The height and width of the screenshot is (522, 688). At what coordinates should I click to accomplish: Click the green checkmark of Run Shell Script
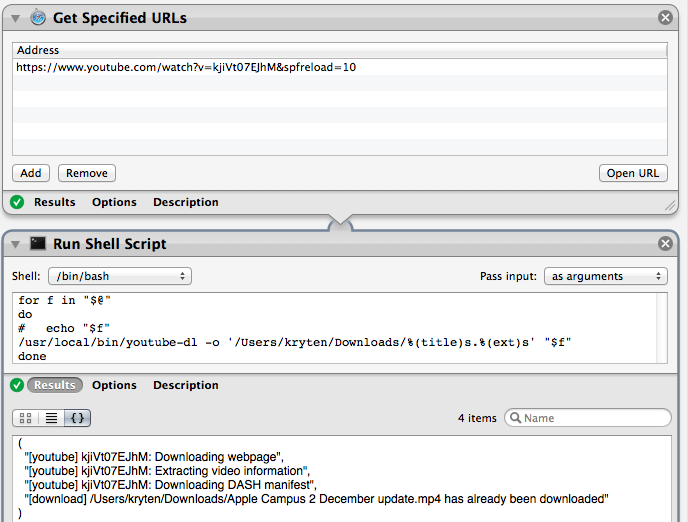pos(17,385)
